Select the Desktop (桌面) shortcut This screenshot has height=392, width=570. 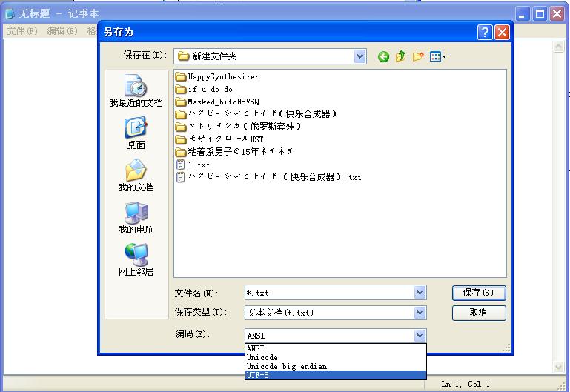pyautogui.click(x=136, y=133)
